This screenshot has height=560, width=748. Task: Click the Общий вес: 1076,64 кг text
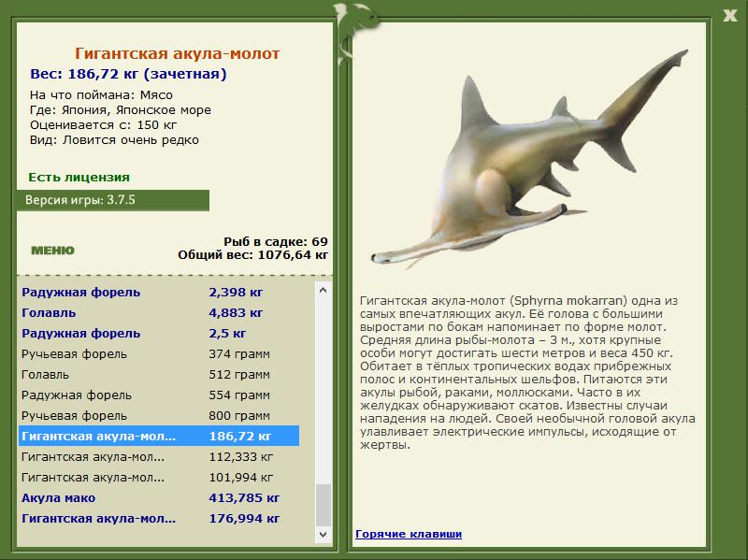point(252,254)
